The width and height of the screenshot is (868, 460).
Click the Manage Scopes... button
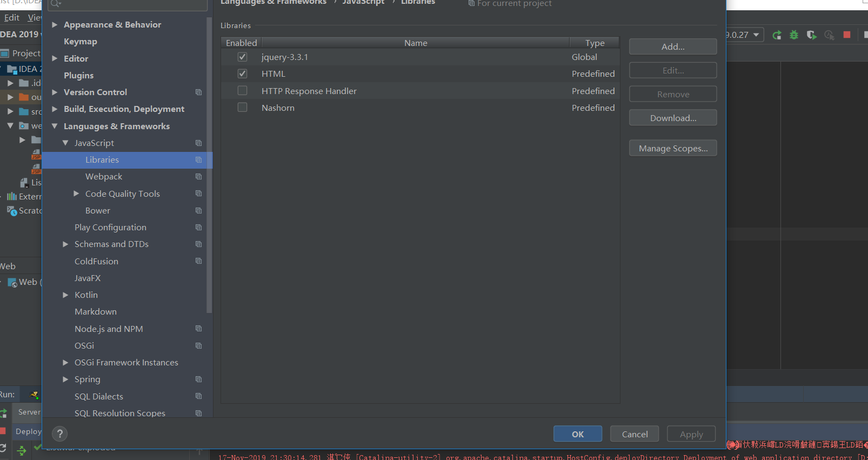point(673,148)
